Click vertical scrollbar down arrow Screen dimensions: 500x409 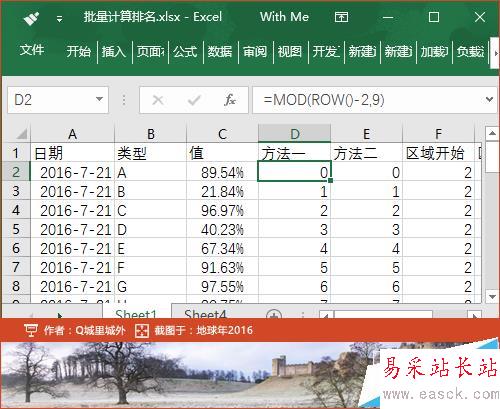point(492,296)
